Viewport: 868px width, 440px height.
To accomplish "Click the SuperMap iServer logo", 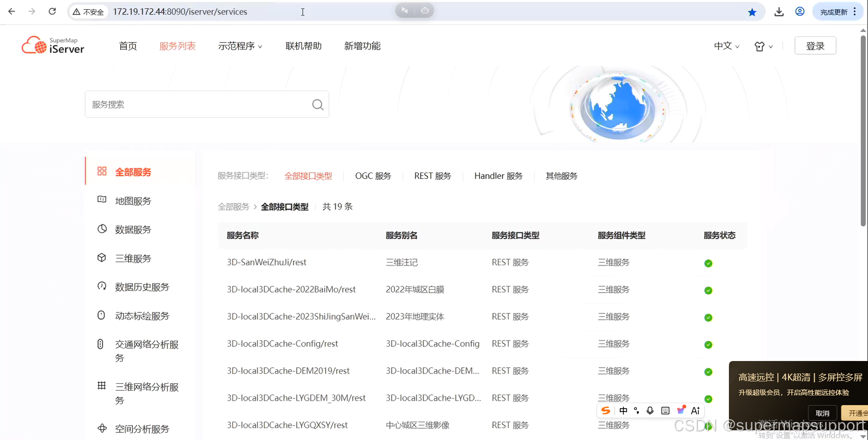I will point(53,45).
